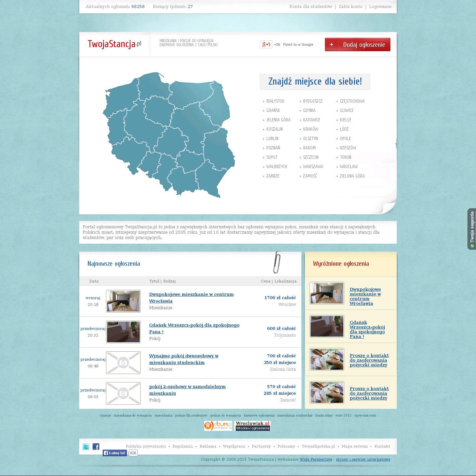Follow the 'Wide Perspective' footer link

pos(316,459)
